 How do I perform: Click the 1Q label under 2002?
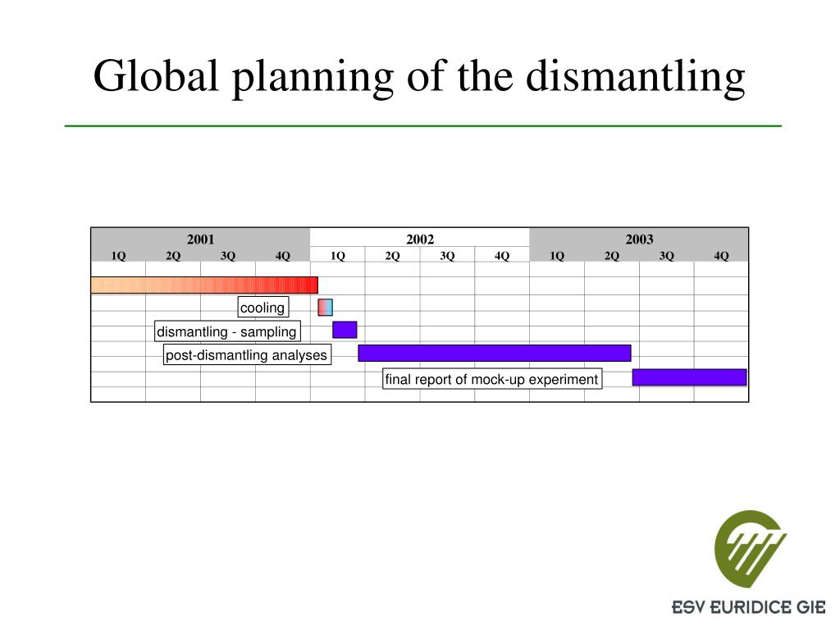pyautogui.click(x=337, y=256)
